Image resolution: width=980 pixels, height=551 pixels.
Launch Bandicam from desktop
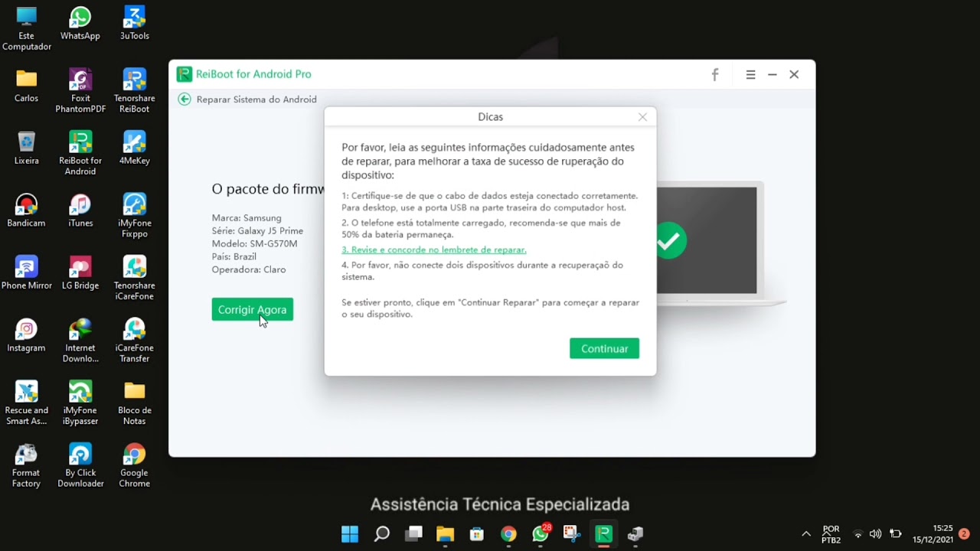click(x=27, y=210)
